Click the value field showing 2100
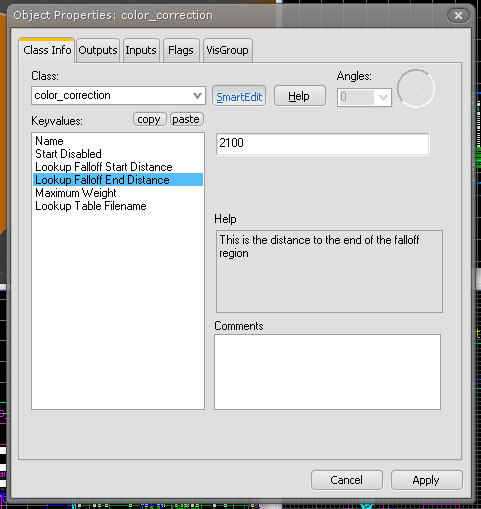The image size is (481, 509). point(322,144)
